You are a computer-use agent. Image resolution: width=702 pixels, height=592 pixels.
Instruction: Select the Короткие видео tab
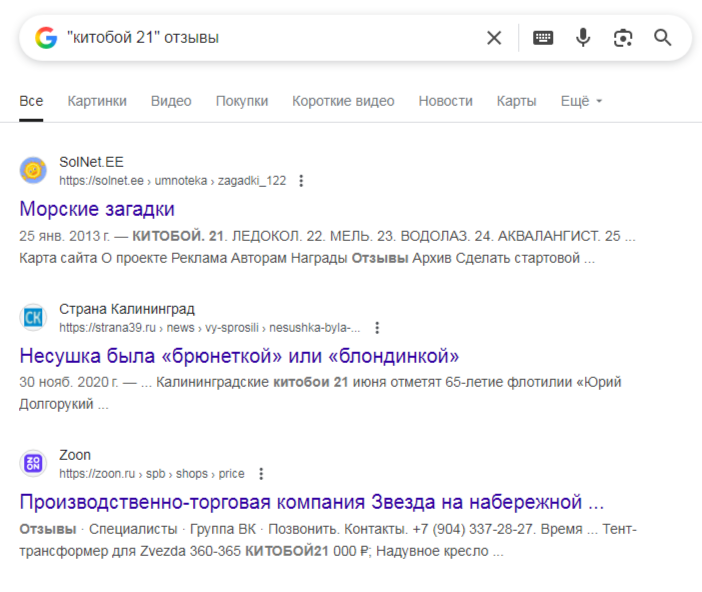(343, 101)
